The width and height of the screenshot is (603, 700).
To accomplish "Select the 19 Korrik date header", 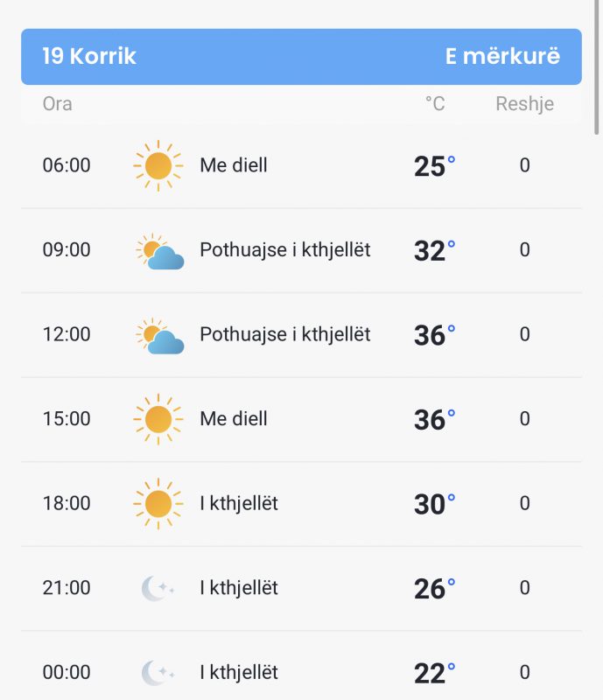I will point(89,56).
